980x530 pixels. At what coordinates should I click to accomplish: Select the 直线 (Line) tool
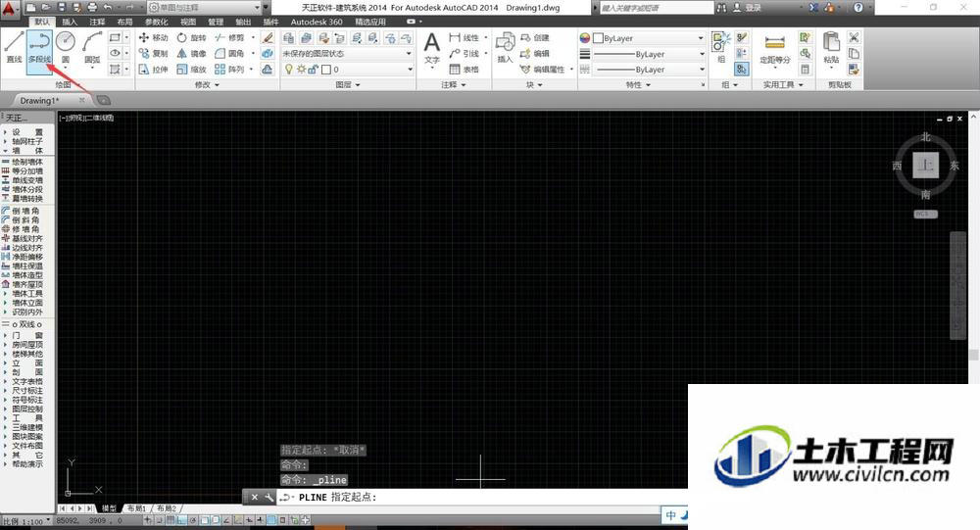(x=14, y=47)
